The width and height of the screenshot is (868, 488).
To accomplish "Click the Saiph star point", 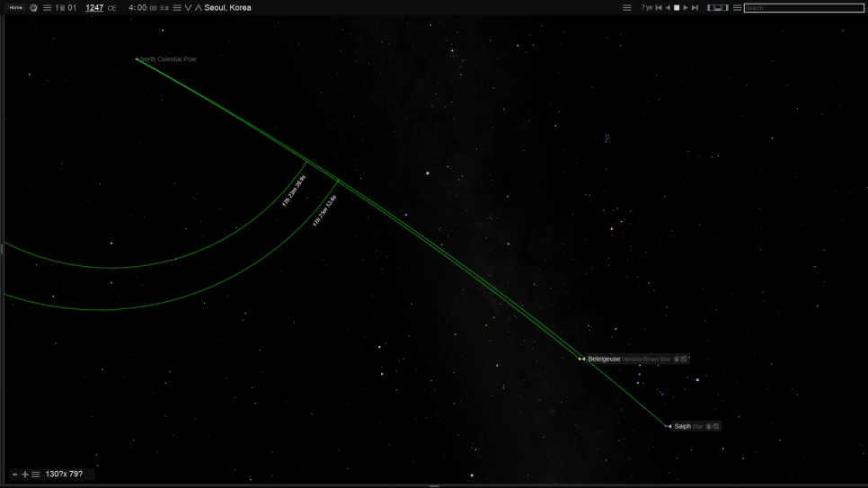I will tap(666, 426).
